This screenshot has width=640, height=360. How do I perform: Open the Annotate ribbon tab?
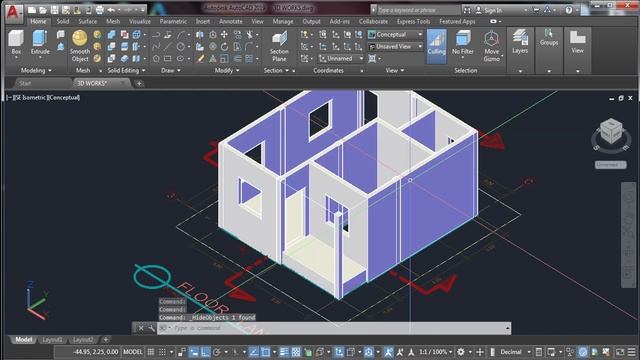point(231,21)
